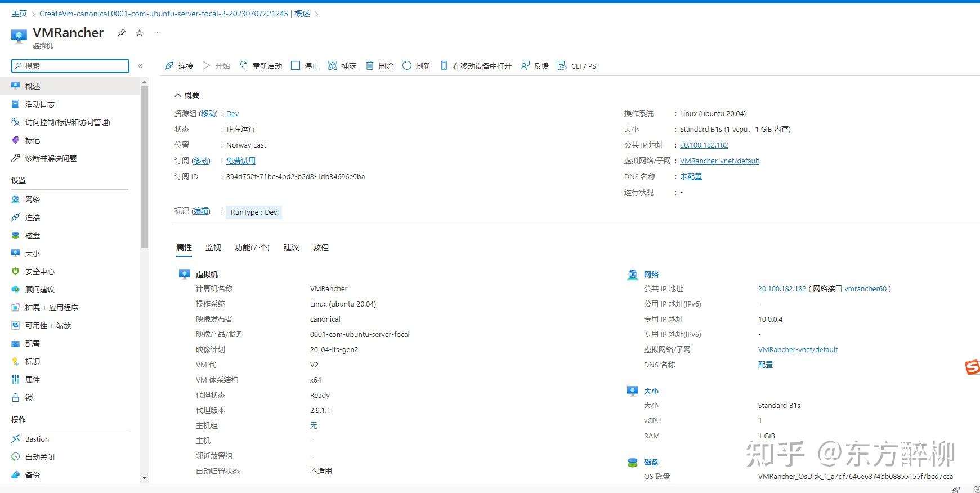
Task: Click the subscription ID value
Action: [296, 177]
